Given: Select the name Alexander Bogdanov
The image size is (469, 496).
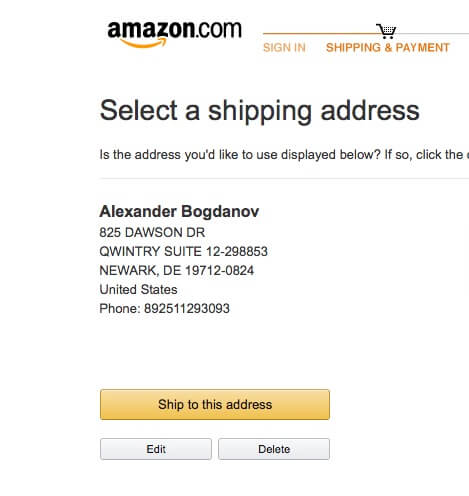Looking at the screenshot, I should point(179,211).
